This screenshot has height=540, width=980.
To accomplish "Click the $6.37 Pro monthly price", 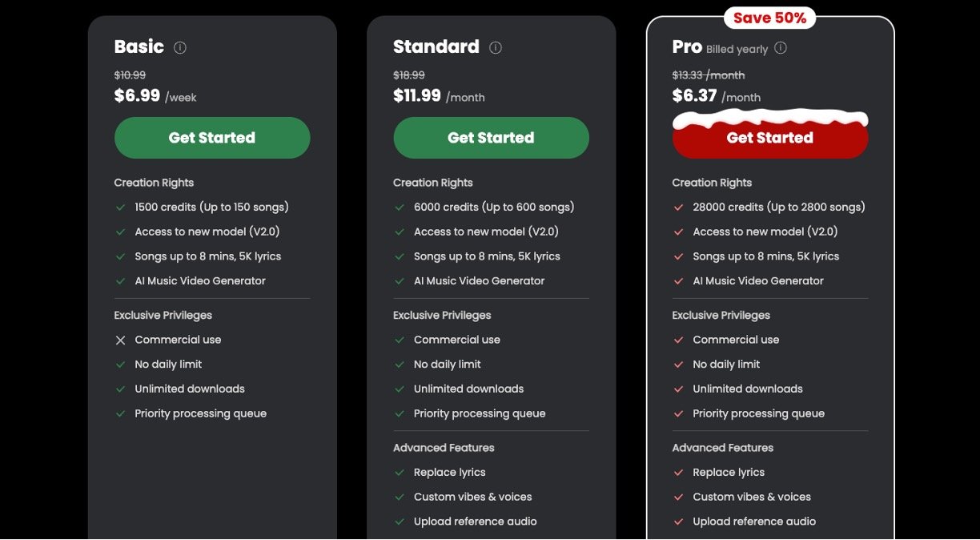I will (x=695, y=96).
